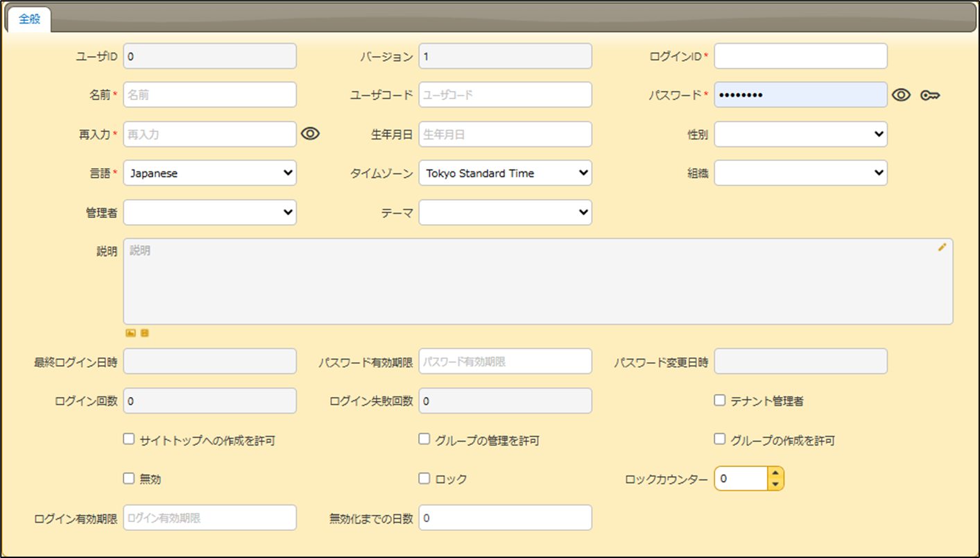Click the eye icon beside 再入力 field

pos(310,134)
